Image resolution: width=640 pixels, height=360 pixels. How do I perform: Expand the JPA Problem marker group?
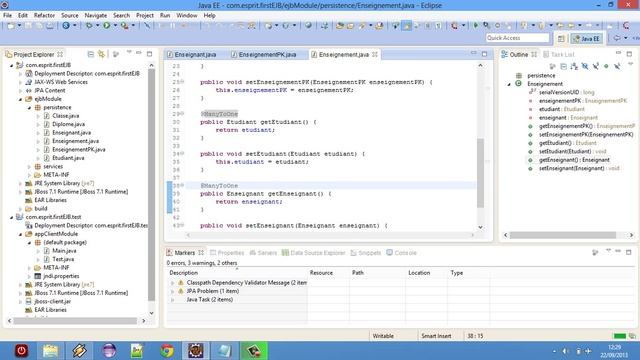[173, 291]
